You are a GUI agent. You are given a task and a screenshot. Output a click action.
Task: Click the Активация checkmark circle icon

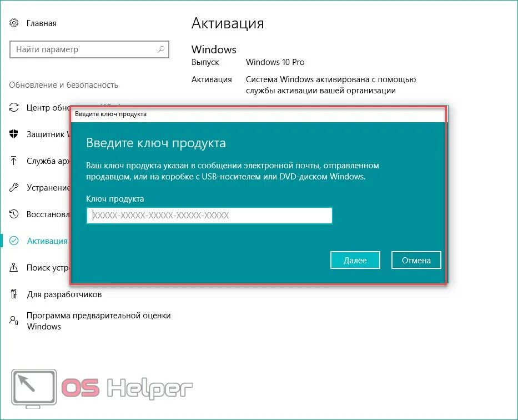(x=14, y=241)
